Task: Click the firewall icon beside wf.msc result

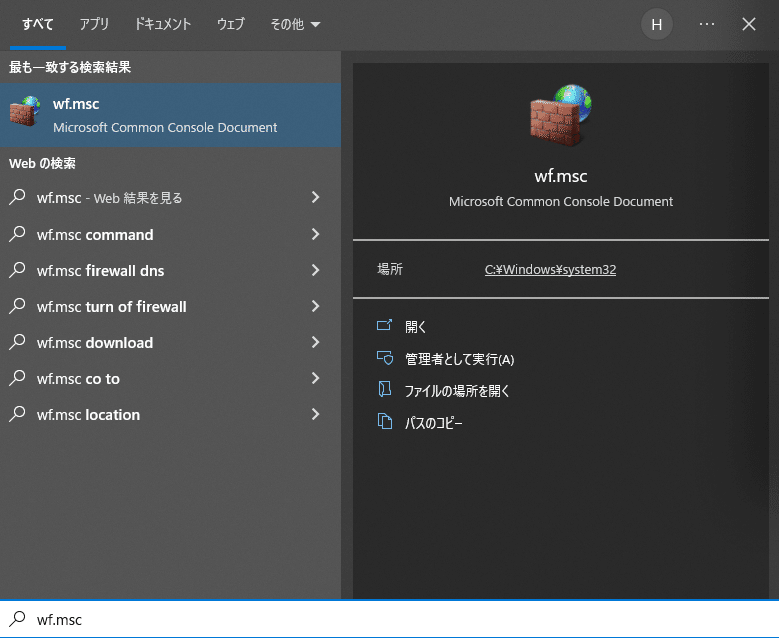Action: point(25,111)
